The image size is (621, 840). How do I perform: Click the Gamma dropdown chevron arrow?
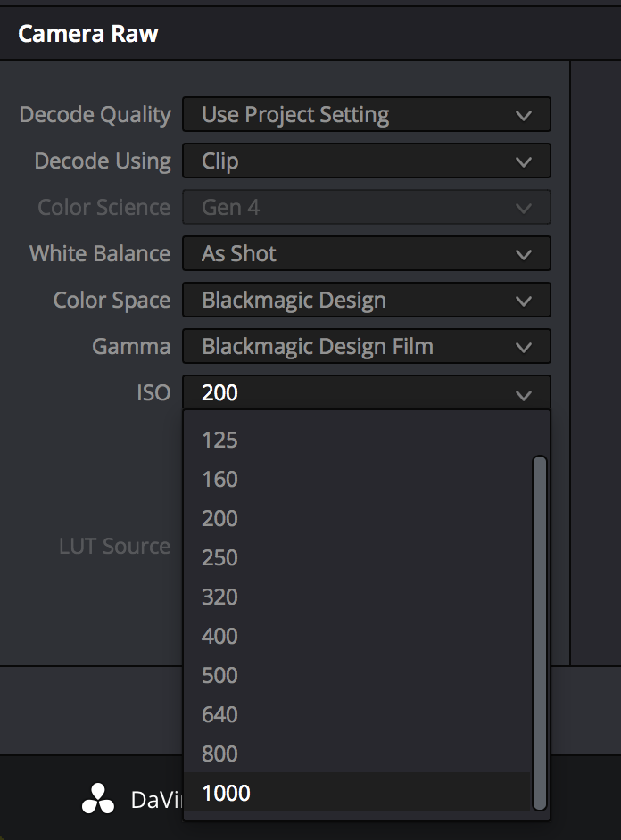(524, 348)
